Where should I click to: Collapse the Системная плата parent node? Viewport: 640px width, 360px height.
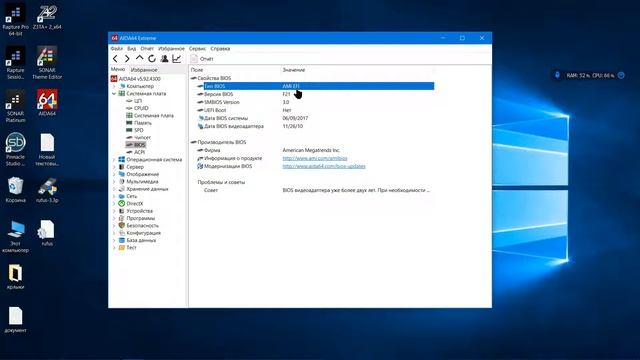point(114,93)
